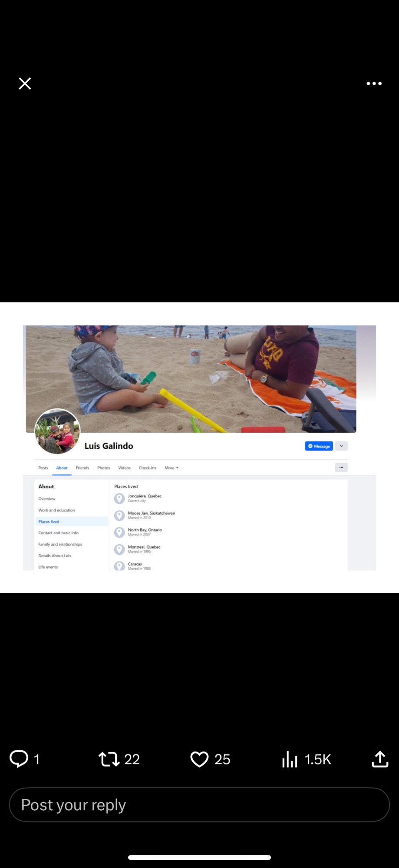
Task: Click the profile ellipsis button
Action: [341, 467]
